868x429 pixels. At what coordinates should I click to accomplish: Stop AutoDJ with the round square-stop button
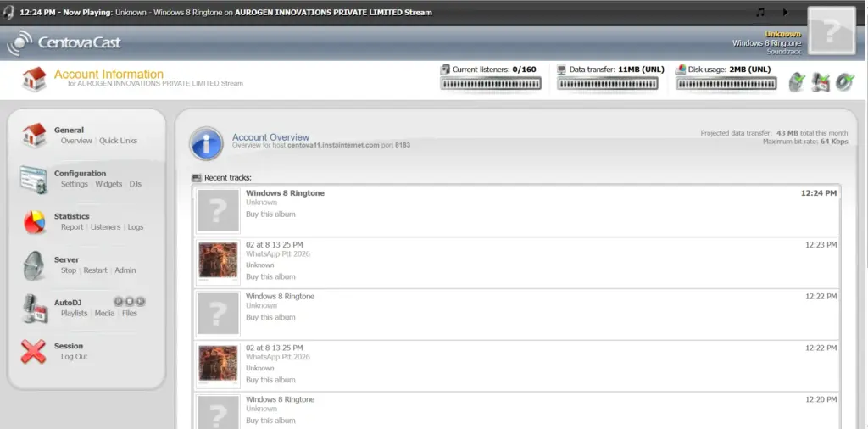130,301
